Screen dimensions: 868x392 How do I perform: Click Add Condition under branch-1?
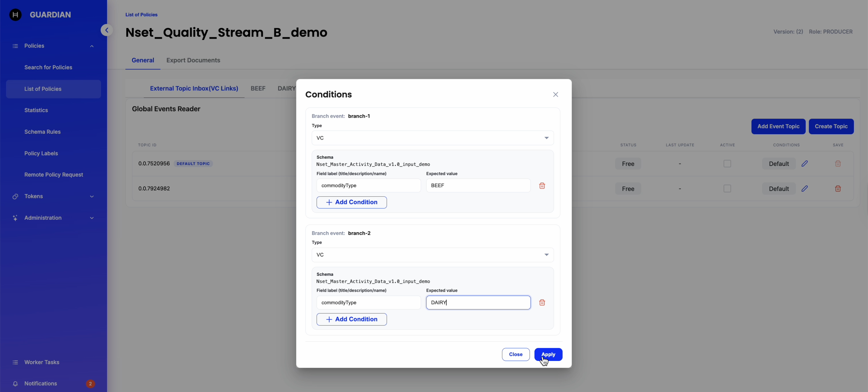pyautogui.click(x=351, y=202)
